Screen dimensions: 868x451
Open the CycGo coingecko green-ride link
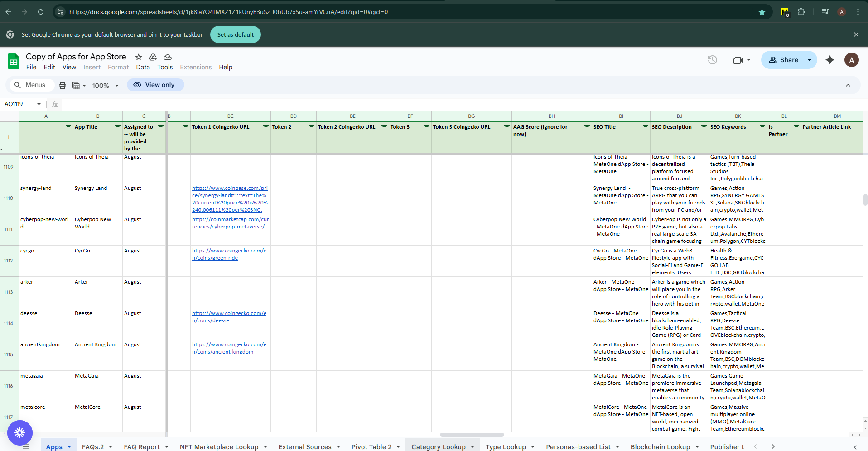[229, 254]
